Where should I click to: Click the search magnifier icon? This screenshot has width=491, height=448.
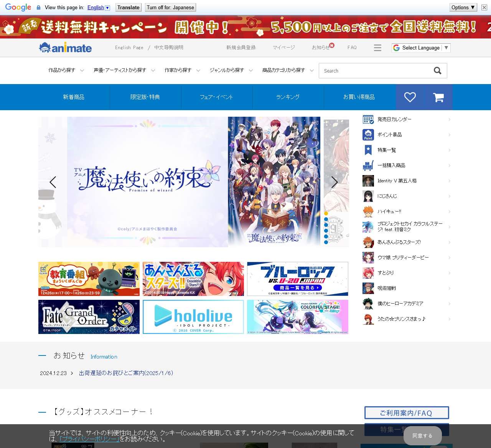click(437, 71)
